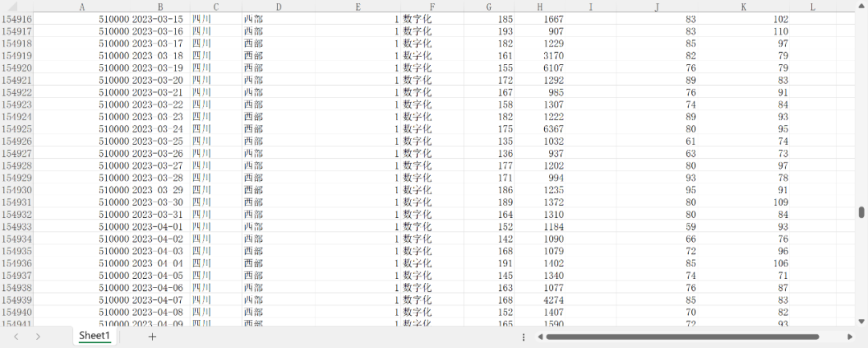Add a new sheet with plus button
The image size is (868, 348).
click(152, 337)
